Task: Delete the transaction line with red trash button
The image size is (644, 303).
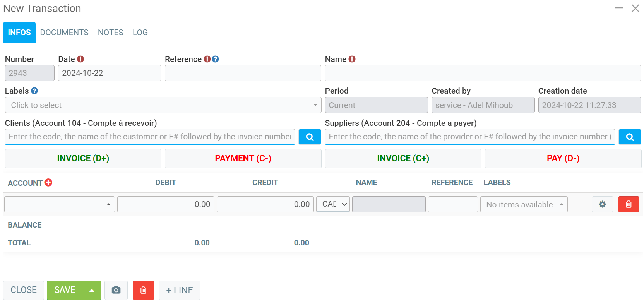Action: click(628, 204)
